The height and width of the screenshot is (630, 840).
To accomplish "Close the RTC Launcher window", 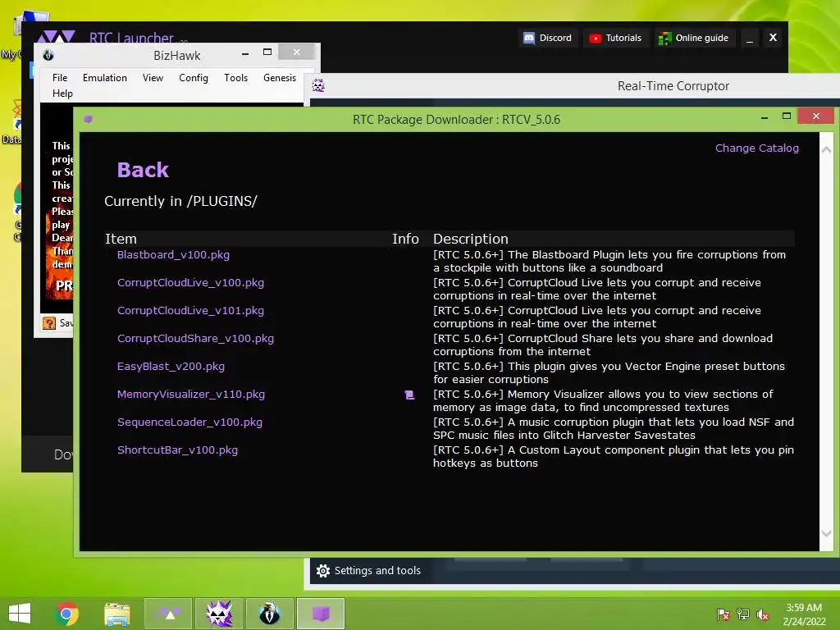I will point(773,38).
